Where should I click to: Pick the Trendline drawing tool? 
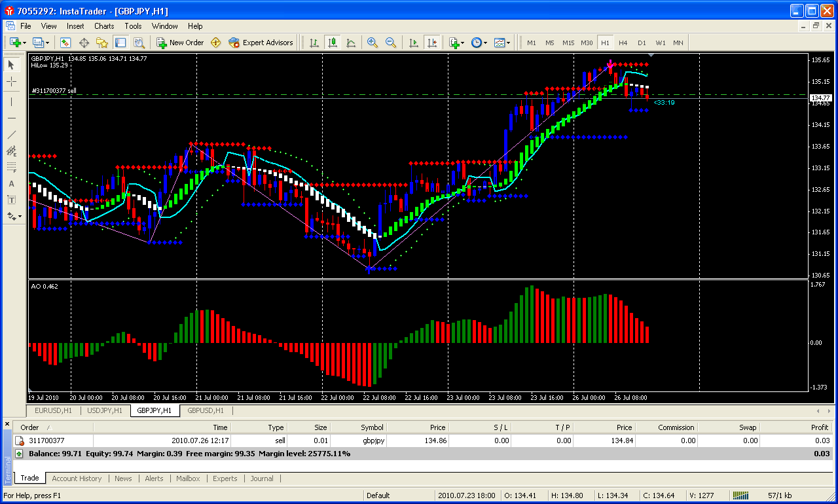[11, 135]
